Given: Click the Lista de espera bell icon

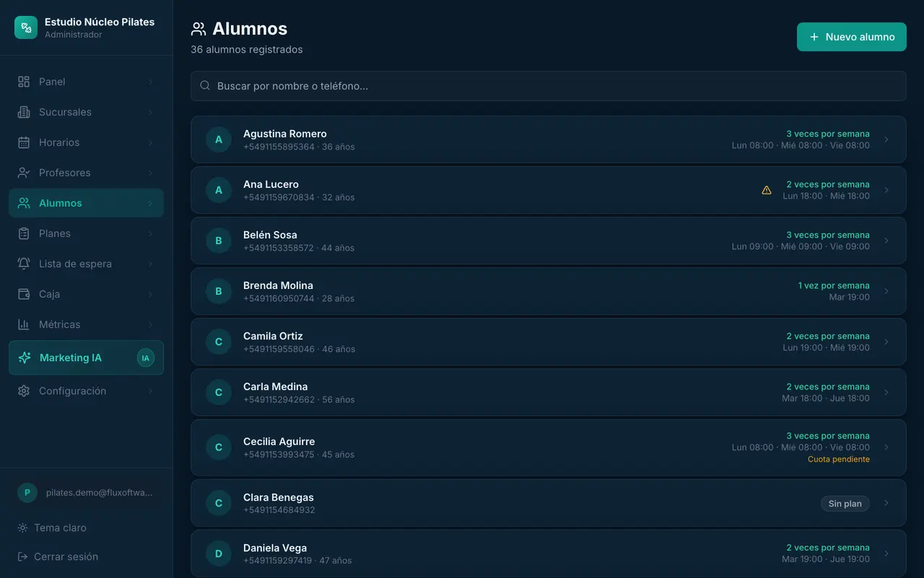Looking at the screenshot, I should 24,264.
